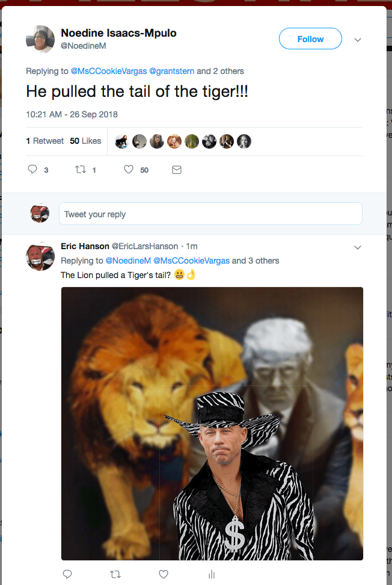Toggle like on Noedine's tiger tweet
Viewport: 392px width, 585px height.
click(127, 169)
